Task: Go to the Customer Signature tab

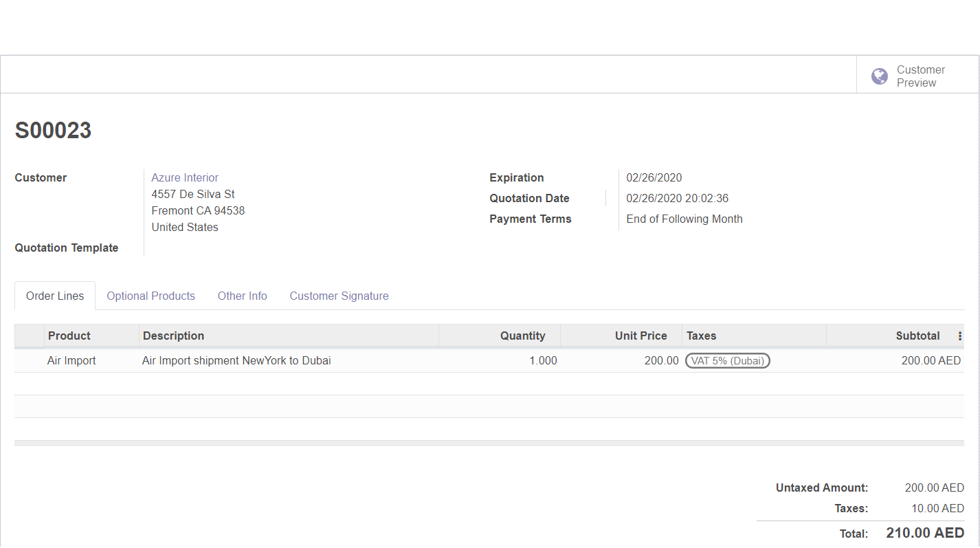Action: click(339, 296)
